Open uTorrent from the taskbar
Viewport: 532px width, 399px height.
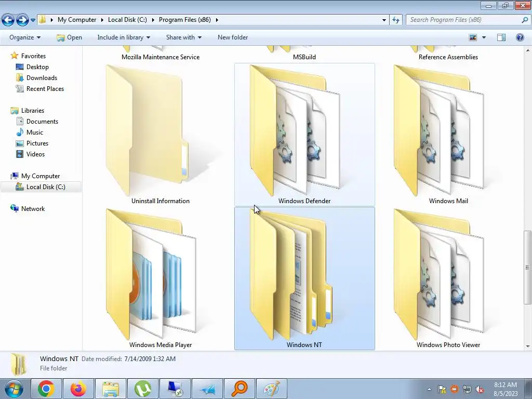coord(143,389)
